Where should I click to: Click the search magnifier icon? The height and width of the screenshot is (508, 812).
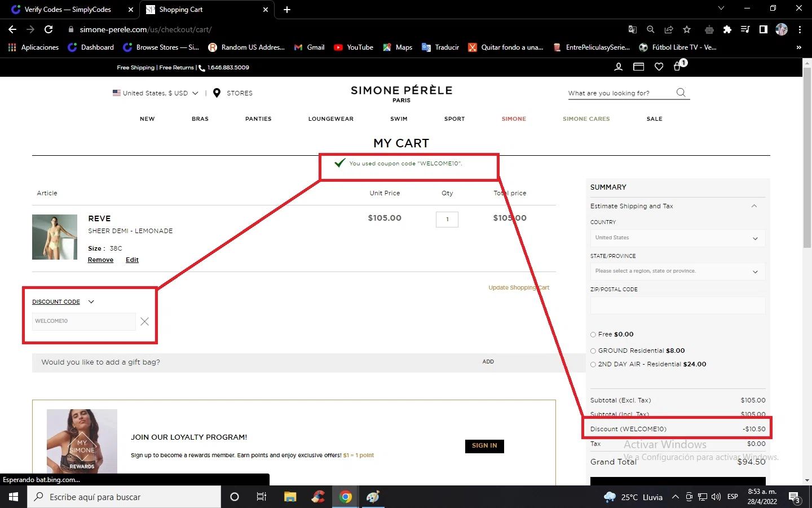pos(681,93)
